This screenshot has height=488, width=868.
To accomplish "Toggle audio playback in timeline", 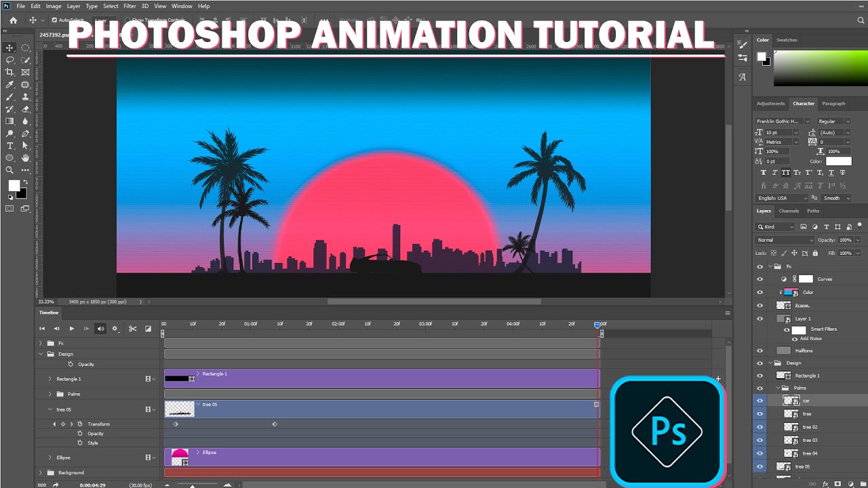I will (x=100, y=329).
